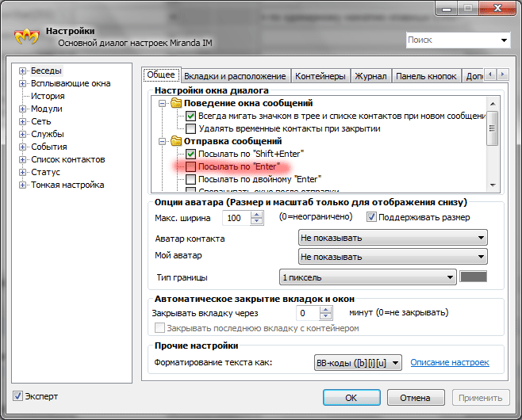Click the Miranda IM logo icon

pos(27,36)
